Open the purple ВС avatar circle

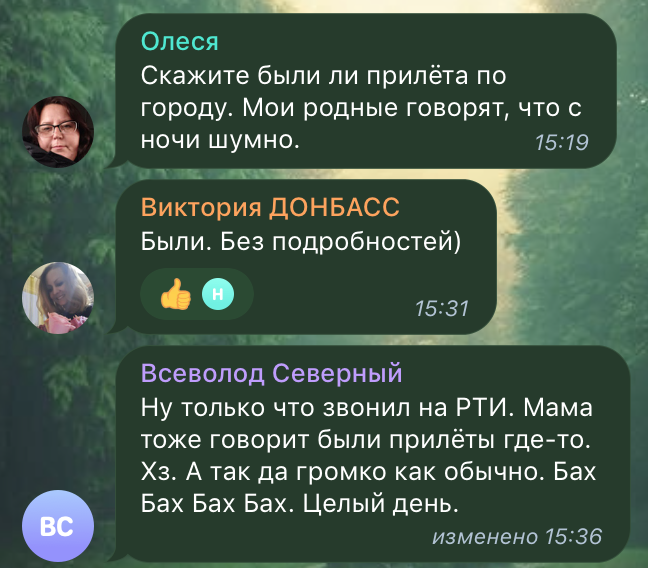click(x=58, y=526)
